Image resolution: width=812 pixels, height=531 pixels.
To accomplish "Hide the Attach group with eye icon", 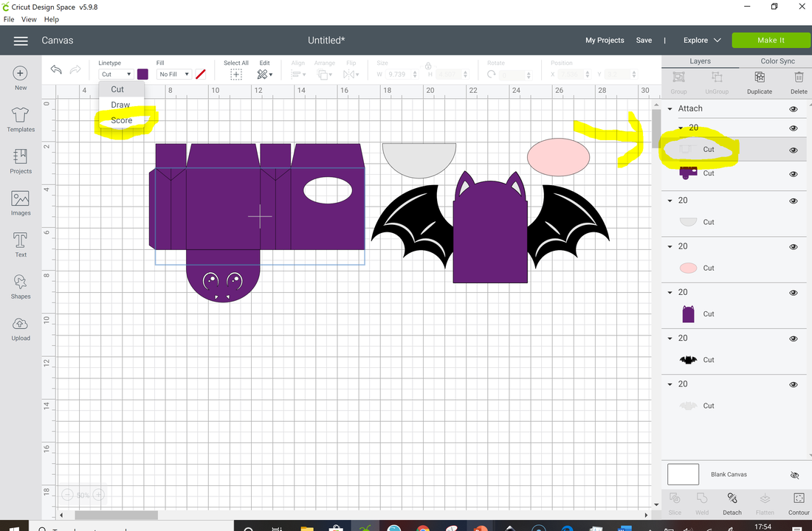I will pos(794,109).
